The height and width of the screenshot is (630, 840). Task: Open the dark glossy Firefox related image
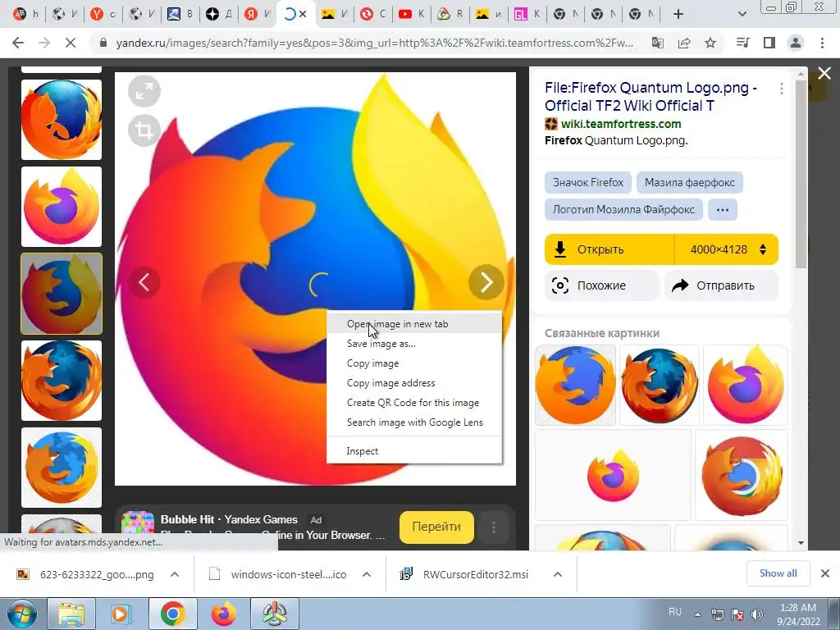[660, 385]
